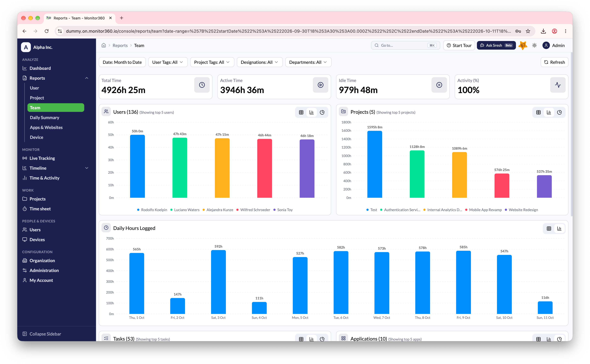Click Rodolfo Koelpin blue legend swatch
The image size is (590, 364).
[x=138, y=210]
